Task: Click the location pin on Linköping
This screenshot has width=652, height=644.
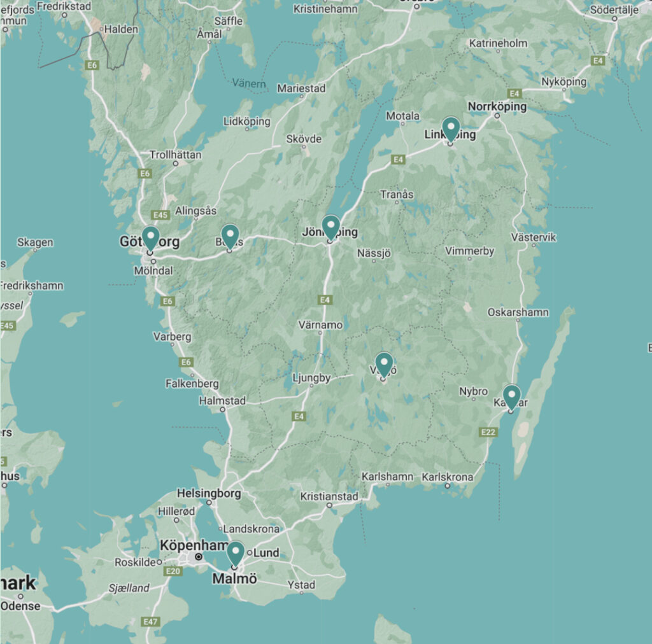Action: pos(451,129)
